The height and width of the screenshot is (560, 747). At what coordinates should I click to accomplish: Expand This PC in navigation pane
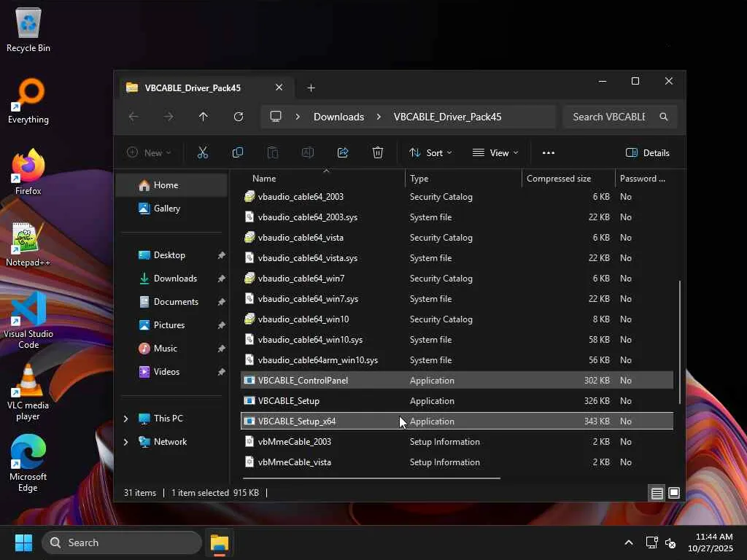125,419
